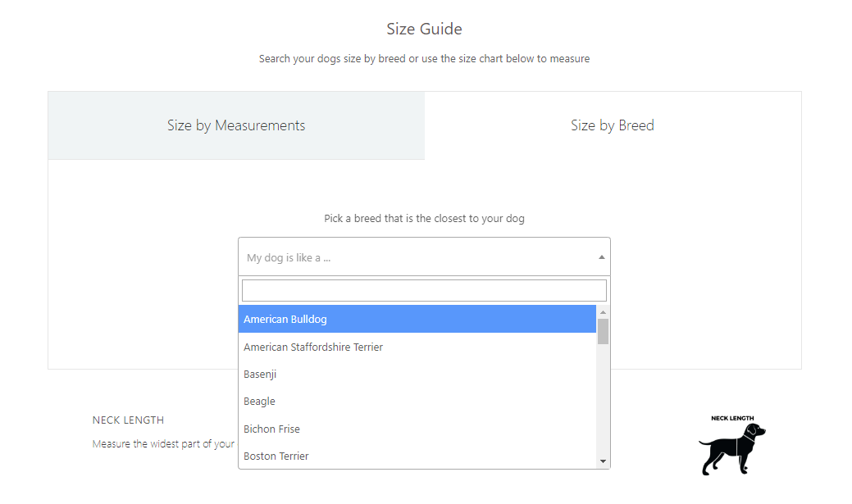The width and height of the screenshot is (852, 504).
Task: Click the breed dropdown's collapse arrow
Action: click(x=602, y=257)
